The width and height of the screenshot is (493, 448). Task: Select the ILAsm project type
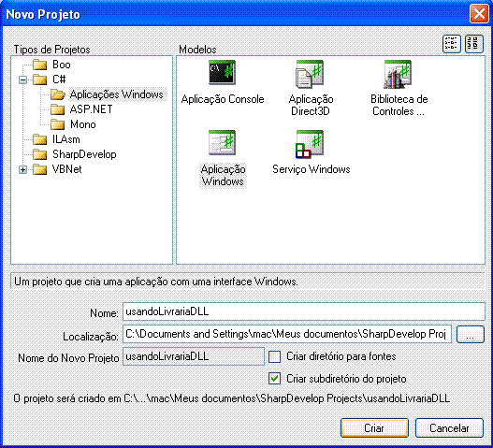coord(66,139)
